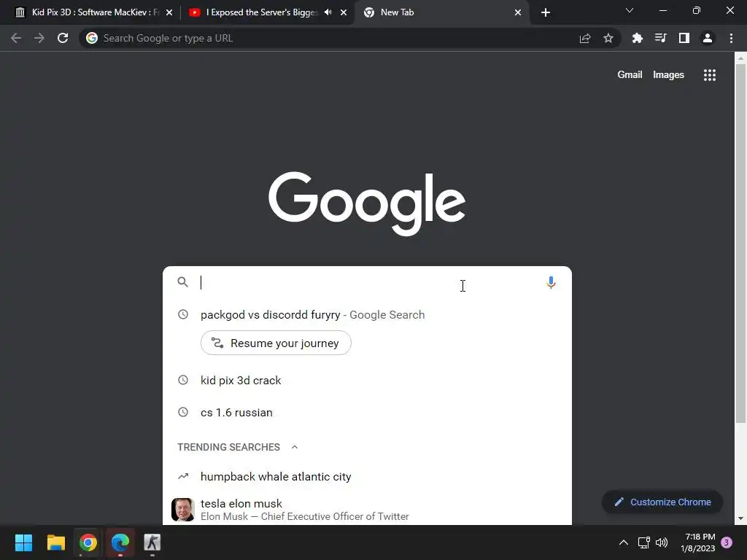This screenshot has width=747, height=560.
Task: Open the clock and date 7:18 PM
Action: point(698,542)
